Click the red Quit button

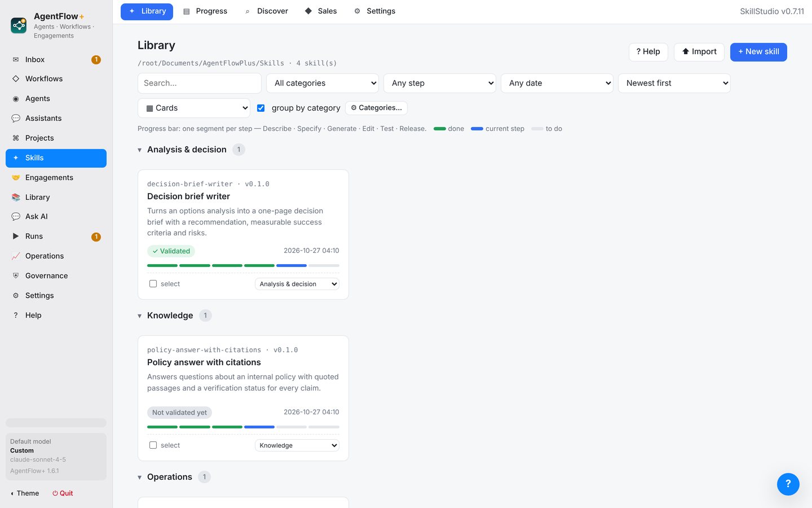point(63,493)
